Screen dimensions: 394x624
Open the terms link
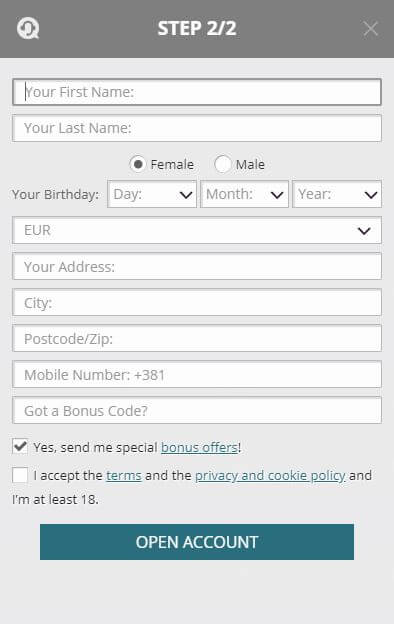[124, 476]
